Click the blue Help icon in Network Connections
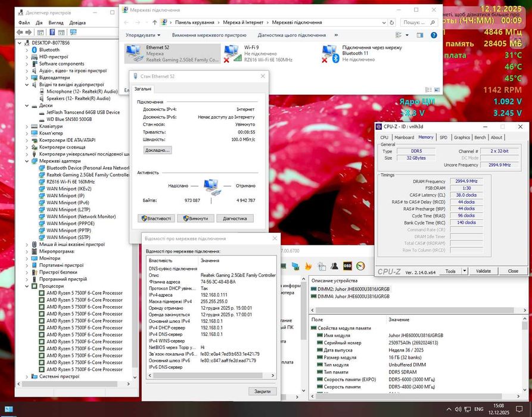This screenshot has width=532, height=417. click(434, 35)
